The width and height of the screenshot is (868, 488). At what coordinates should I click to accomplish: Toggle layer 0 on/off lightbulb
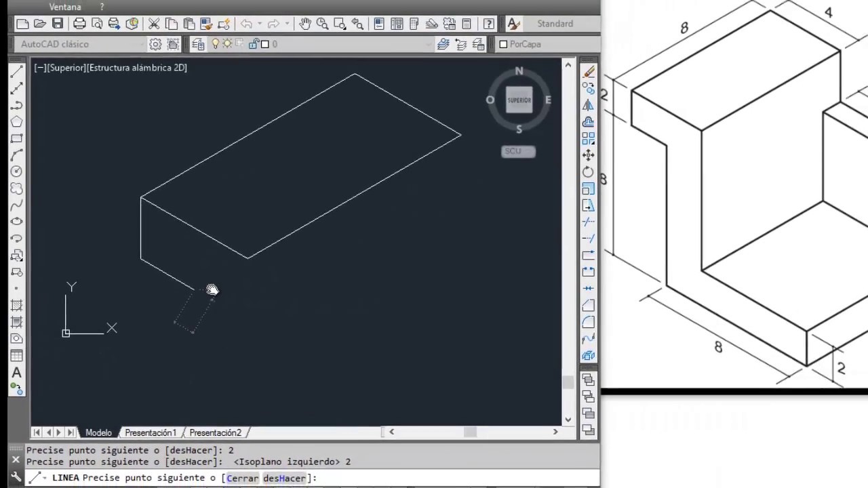coord(216,44)
